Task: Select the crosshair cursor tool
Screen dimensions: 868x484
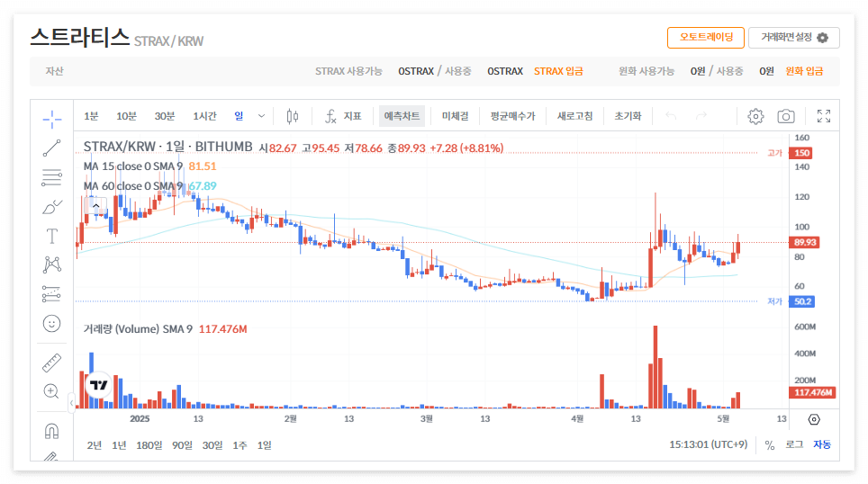Action: pyautogui.click(x=52, y=119)
